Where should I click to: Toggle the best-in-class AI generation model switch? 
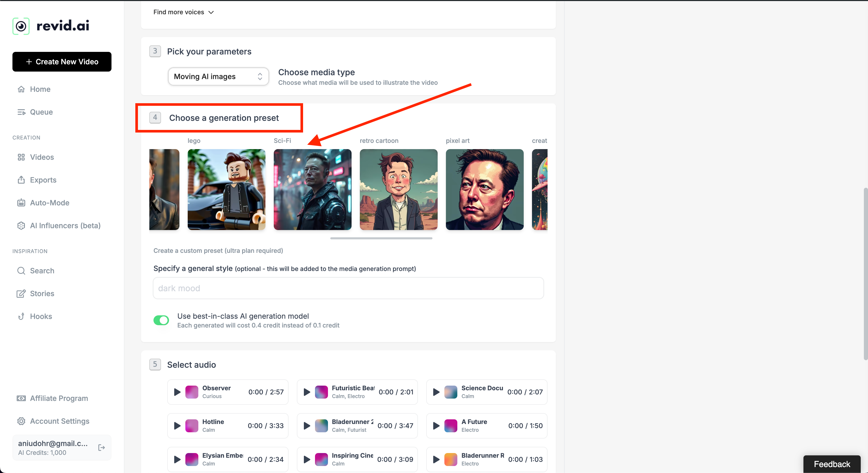161,320
